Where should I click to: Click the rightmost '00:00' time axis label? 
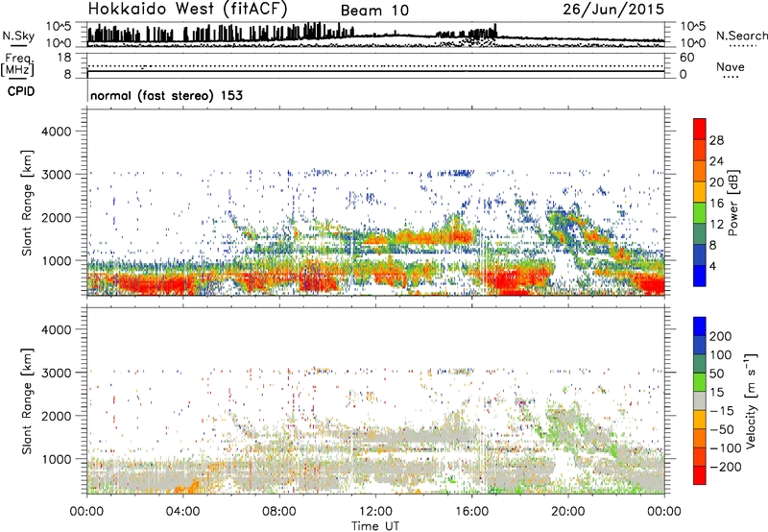[x=663, y=512]
